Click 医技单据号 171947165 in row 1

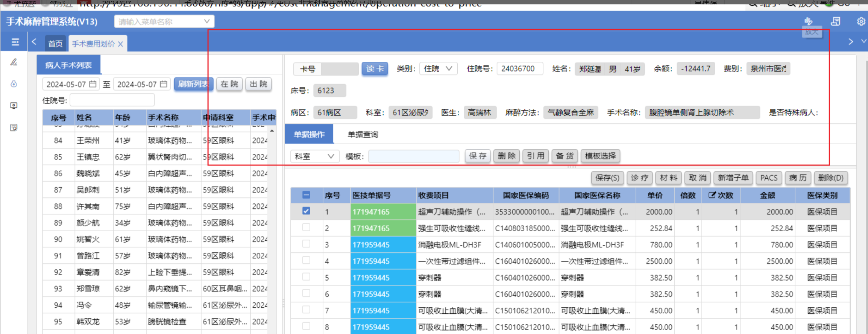coord(383,212)
